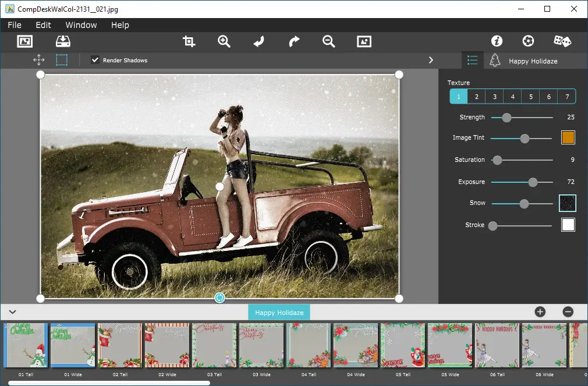Click the redo arrow icon
Image resolution: width=588 pixels, height=386 pixels.
coord(294,41)
